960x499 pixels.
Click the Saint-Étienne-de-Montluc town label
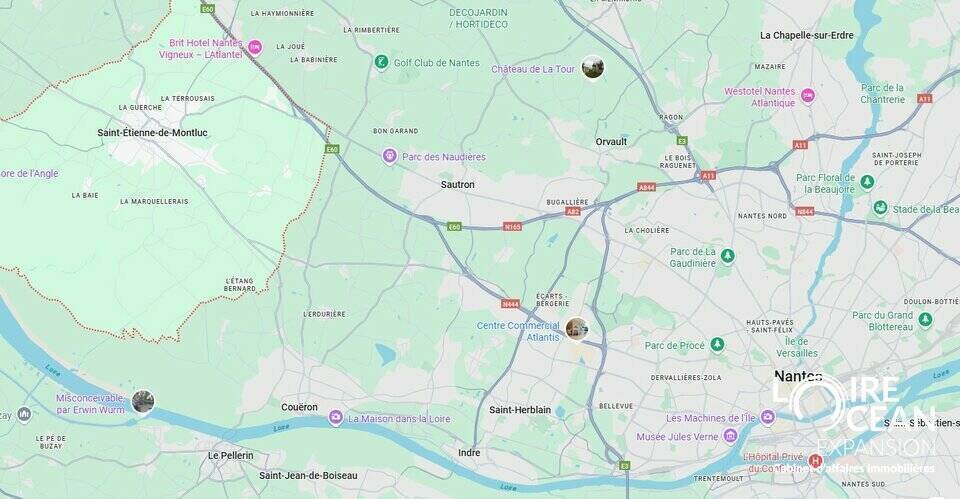152,132
